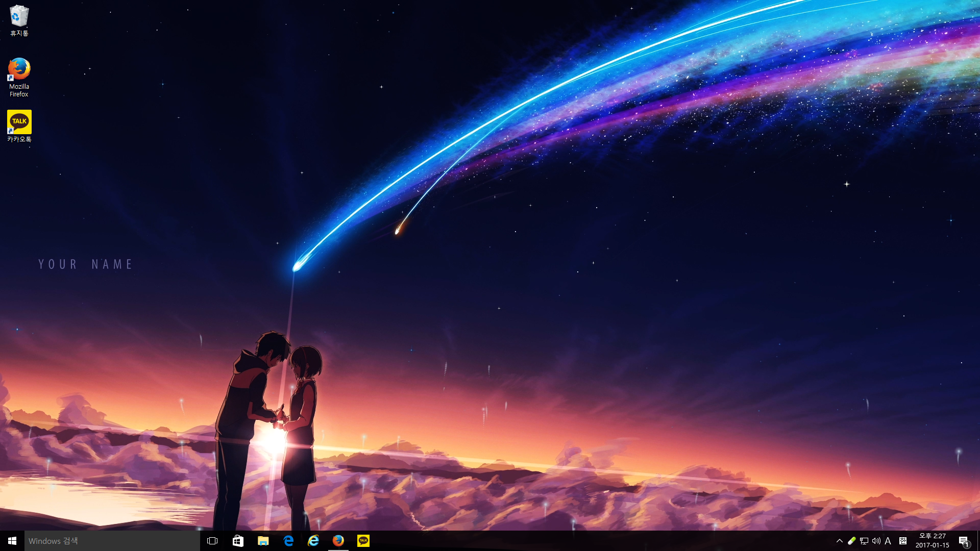
Task: Focus the Windows search box
Action: pyautogui.click(x=112, y=541)
